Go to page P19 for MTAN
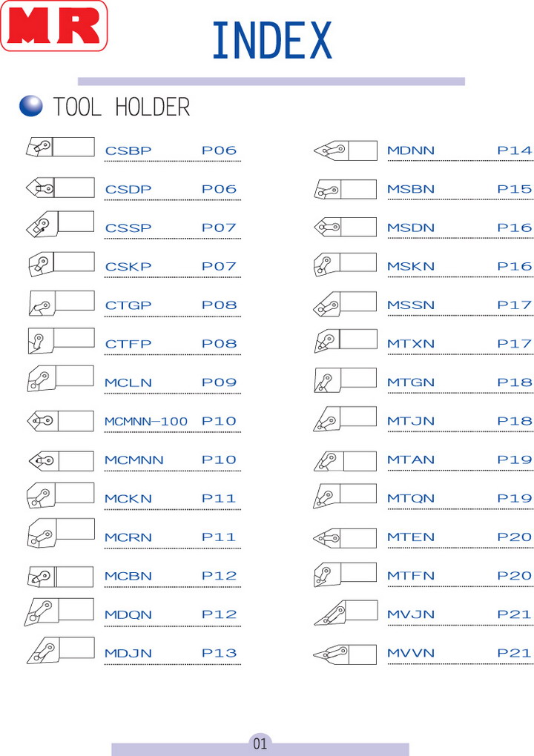 (x=515, y=460)
